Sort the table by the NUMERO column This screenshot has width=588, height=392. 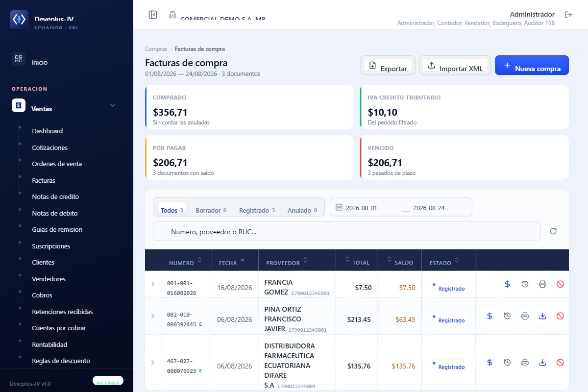[186, 261]
